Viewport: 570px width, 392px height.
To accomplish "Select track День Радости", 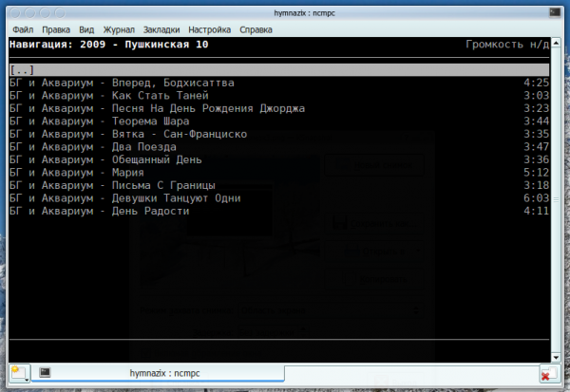I will (279, 211).
